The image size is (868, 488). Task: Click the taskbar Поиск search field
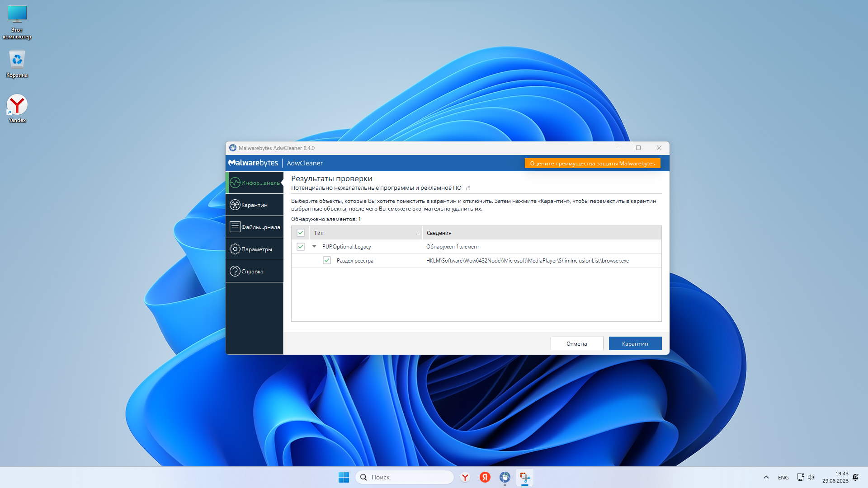pyautogui.click(x=405, y=477)
